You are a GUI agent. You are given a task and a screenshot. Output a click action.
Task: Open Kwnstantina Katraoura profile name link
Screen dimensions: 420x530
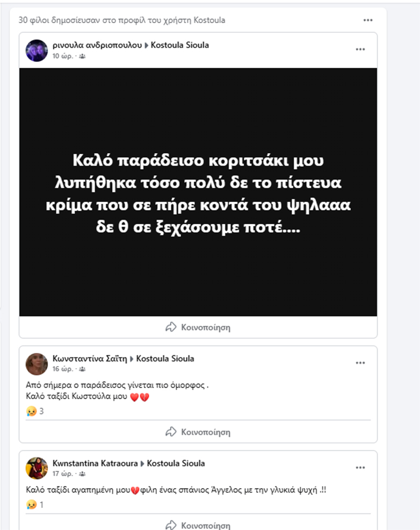point(95,463)
